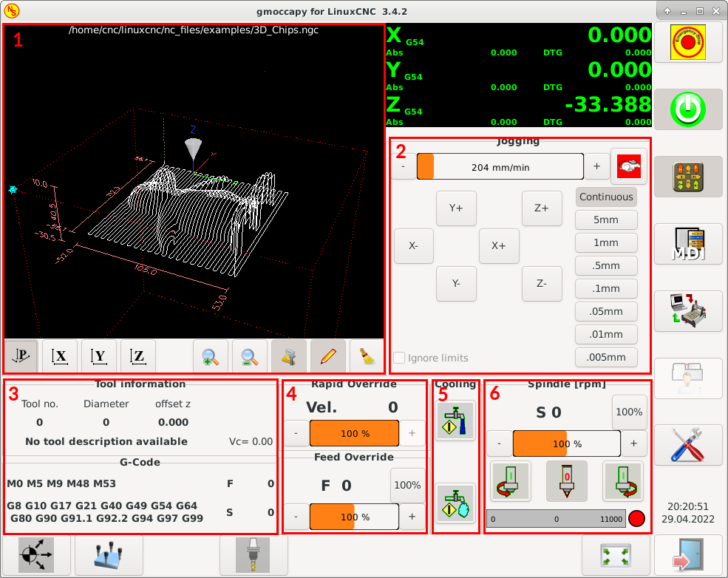Viewport: 728px width, 578px height.
Task: Zoom in on the 3D preview
Action: point(211,357)
